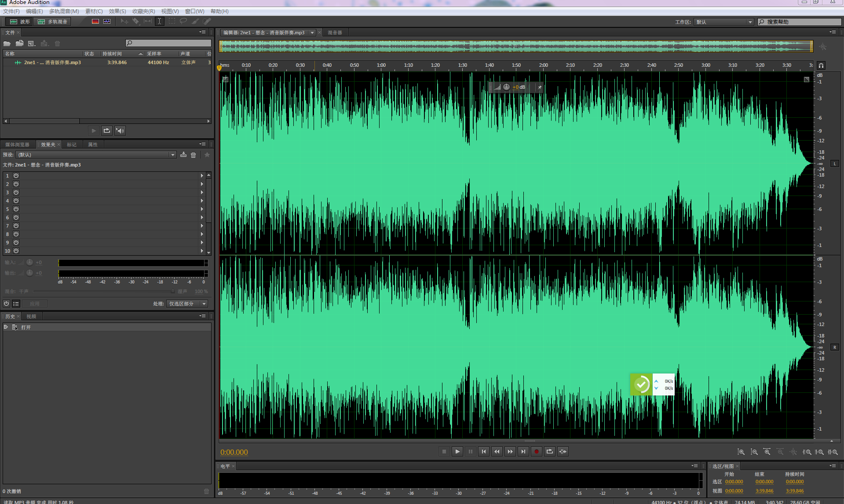Screen dimensions: 844x504
Task: Switch to Multitrack (多轨混音) view
Action: pyautogui.click(x=53, y=22)
